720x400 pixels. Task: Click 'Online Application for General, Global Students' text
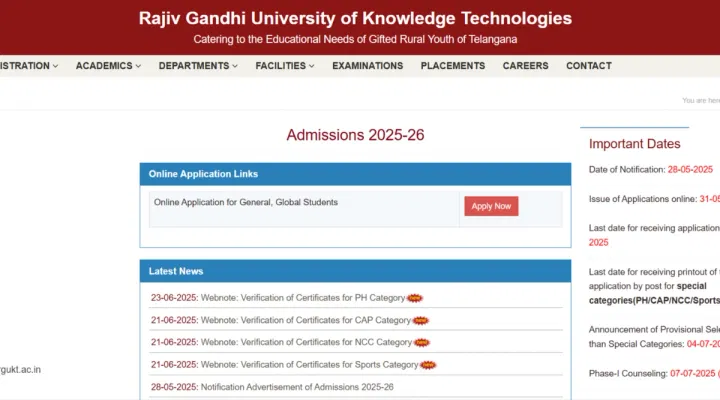point(246,202)
